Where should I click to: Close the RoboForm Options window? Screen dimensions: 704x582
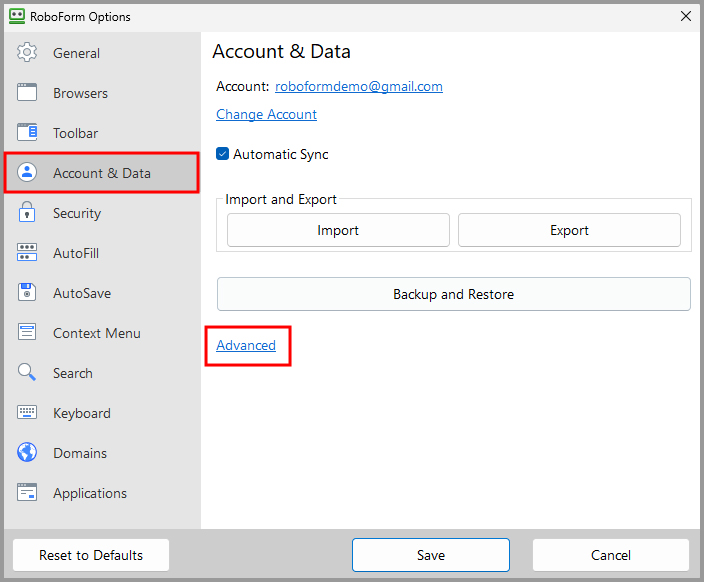click(x=686, y=16)
